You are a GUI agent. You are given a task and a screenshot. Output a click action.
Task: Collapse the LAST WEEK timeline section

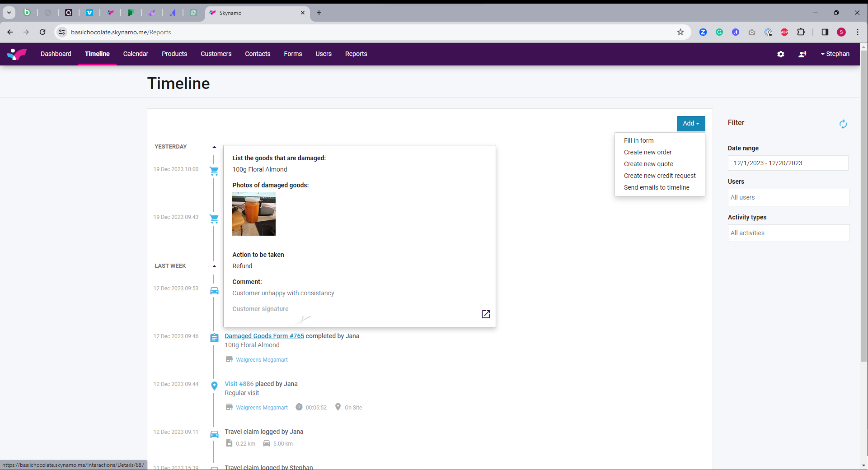coord(214,266)
